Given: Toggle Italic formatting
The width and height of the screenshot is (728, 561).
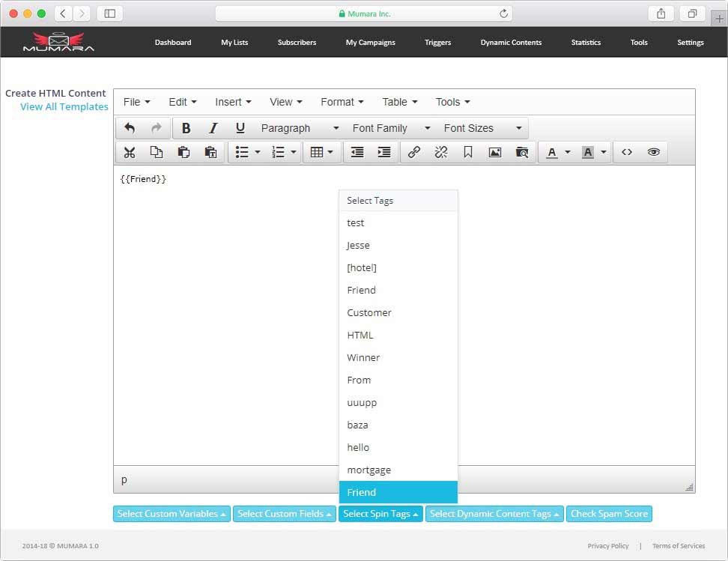Looking at the screenshot, I should point(213,128).
